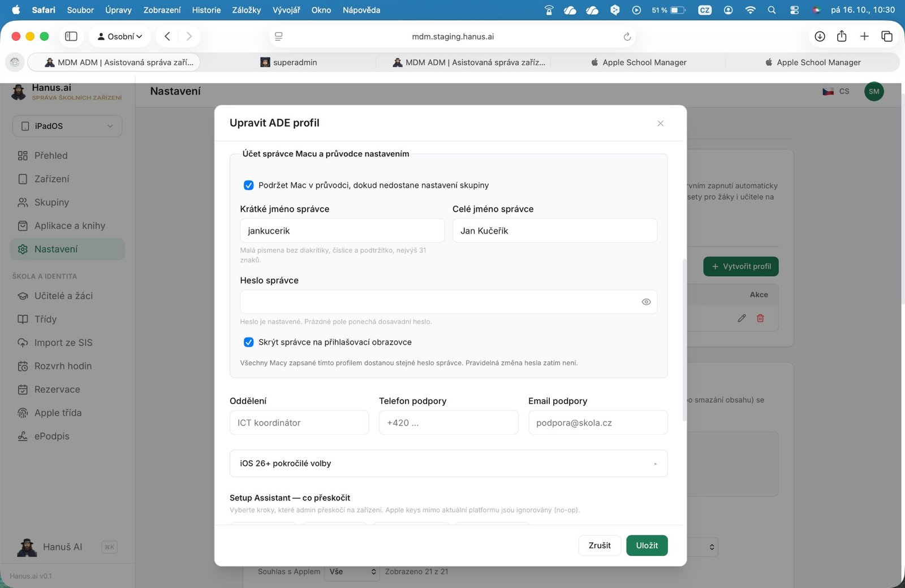
Task: Open Skupiny in the sidebar
Action: (x=67, y=202)
